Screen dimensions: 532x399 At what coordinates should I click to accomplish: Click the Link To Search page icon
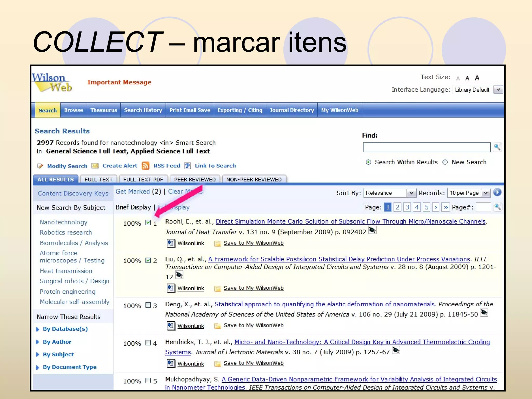point(188,166)
